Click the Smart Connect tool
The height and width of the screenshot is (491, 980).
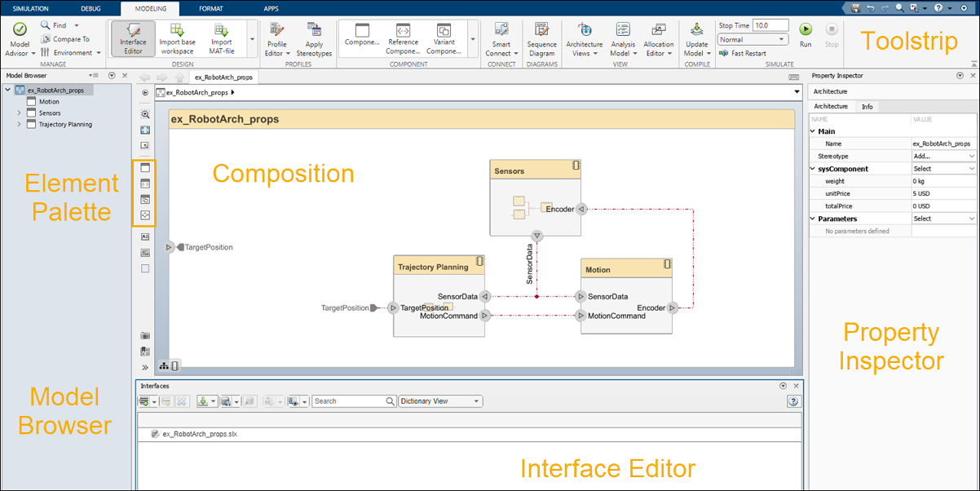[x=501, y=39]
